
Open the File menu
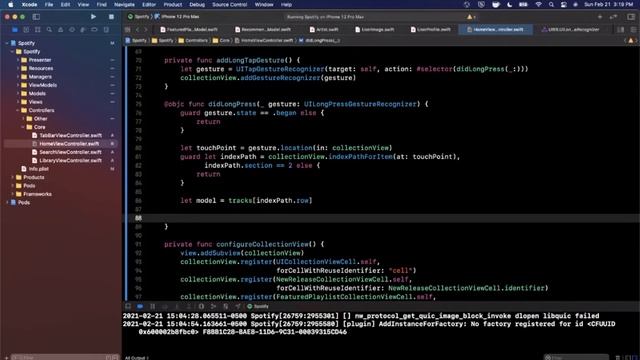point(49,4)
